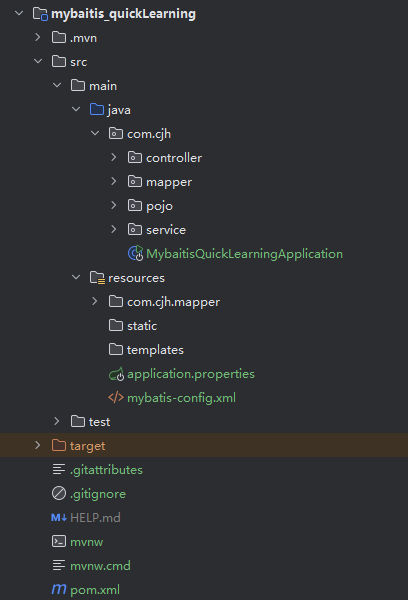Screen dimensions: 408x600
Task: Select the java folder label
Action: coord(119,110)
